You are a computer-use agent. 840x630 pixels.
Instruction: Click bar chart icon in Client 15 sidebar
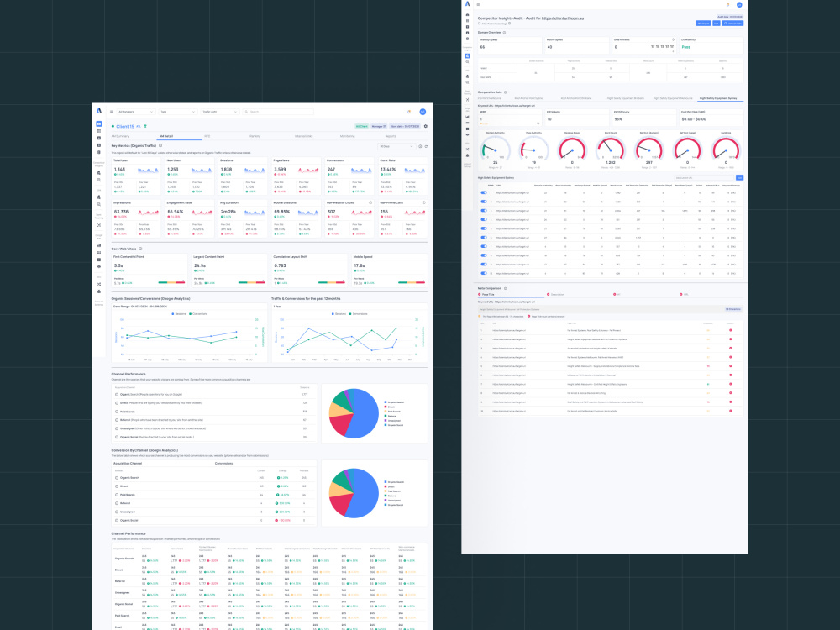point(98,245)
